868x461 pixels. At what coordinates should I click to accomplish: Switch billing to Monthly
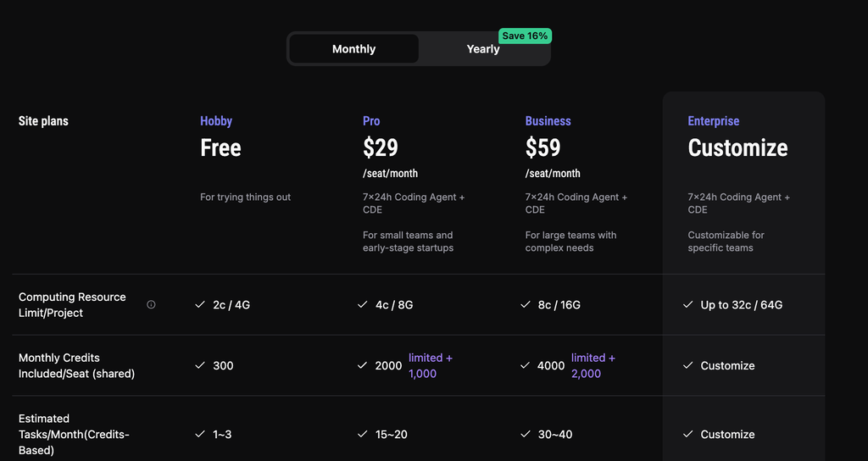(x=353, y=48)
